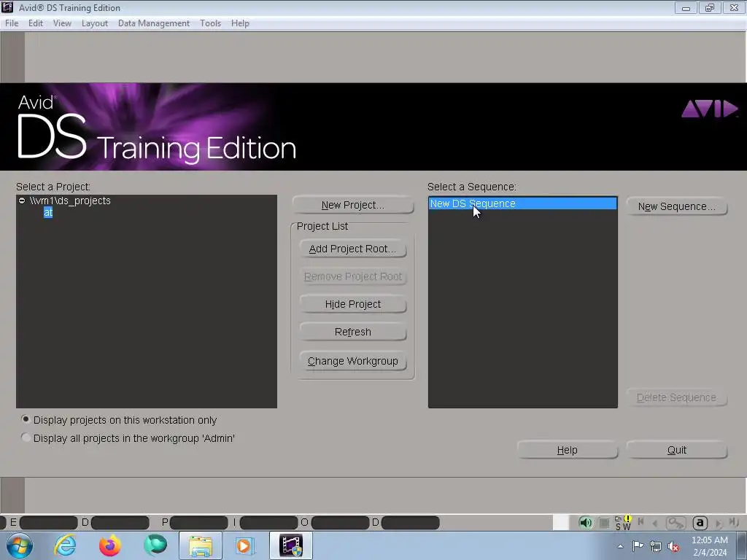Collapse the \\vm1\ds_projects tree node
The height and width of the screenshot is (560, 747).
point(22,201)
